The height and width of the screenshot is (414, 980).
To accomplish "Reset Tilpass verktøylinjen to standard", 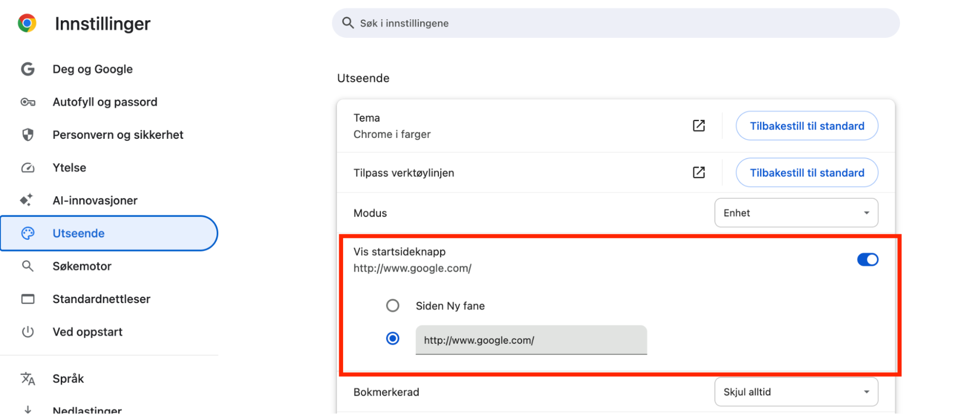I will point(807,173).
